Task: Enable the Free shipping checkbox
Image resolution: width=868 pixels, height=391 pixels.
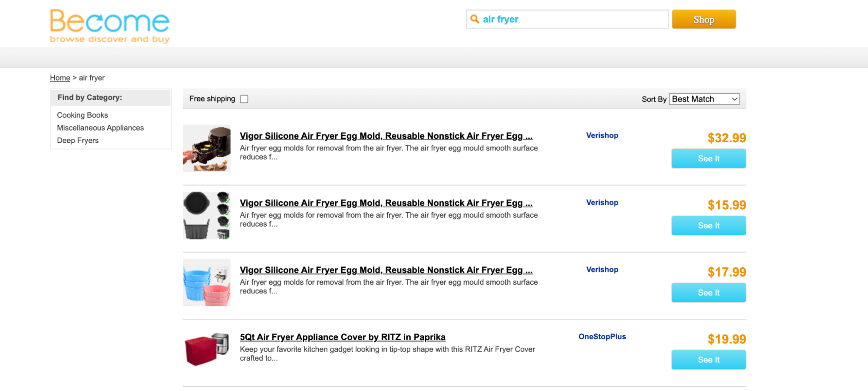Action: (244, 99)
